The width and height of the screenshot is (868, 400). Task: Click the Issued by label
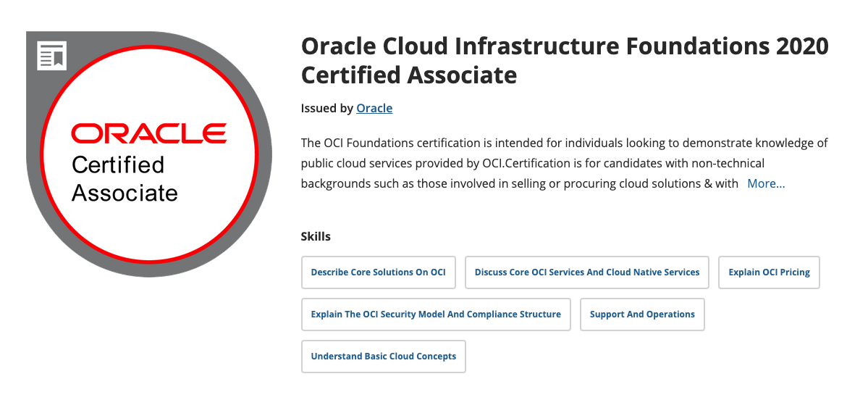pos(326,108)
